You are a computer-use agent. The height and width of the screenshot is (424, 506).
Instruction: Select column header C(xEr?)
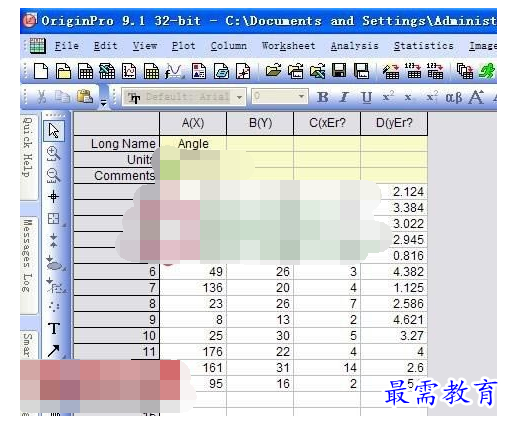(327, 123)
